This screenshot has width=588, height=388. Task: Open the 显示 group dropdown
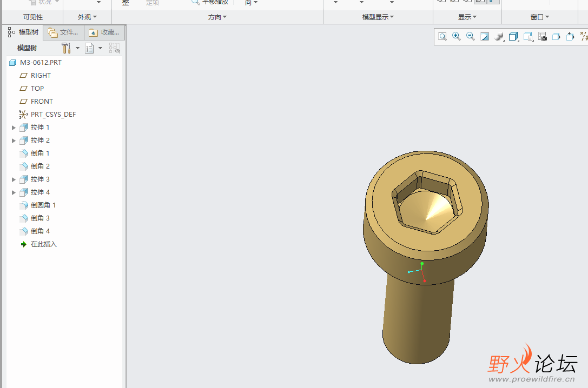click(467, 17)
